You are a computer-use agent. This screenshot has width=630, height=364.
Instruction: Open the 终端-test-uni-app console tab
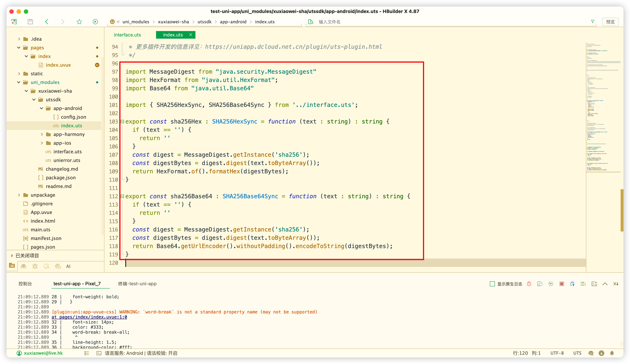[137, 283]
